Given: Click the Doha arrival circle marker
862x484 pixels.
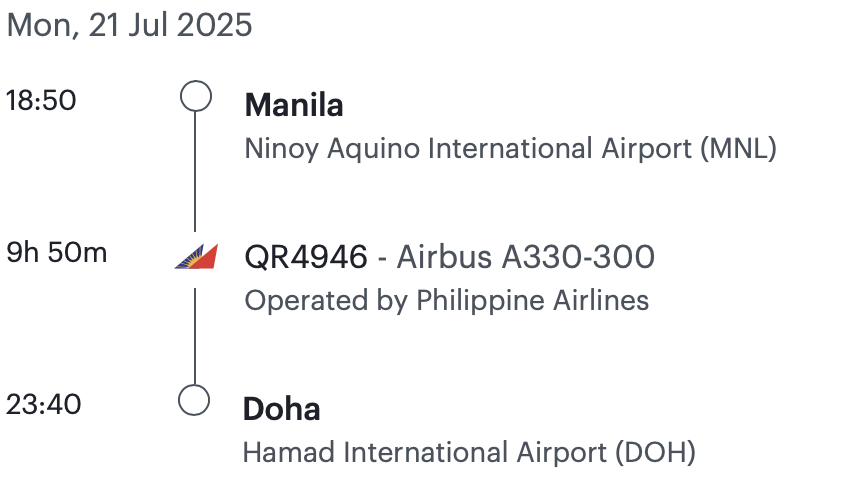Looking at the screenshot, I should [194, 400].
